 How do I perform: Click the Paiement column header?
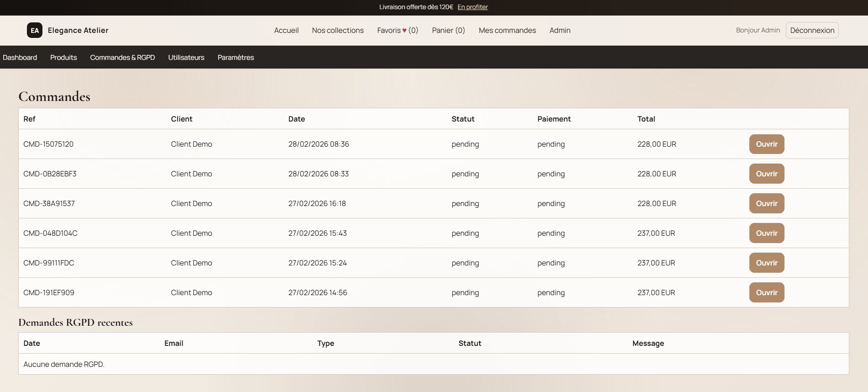pos(554,119)
